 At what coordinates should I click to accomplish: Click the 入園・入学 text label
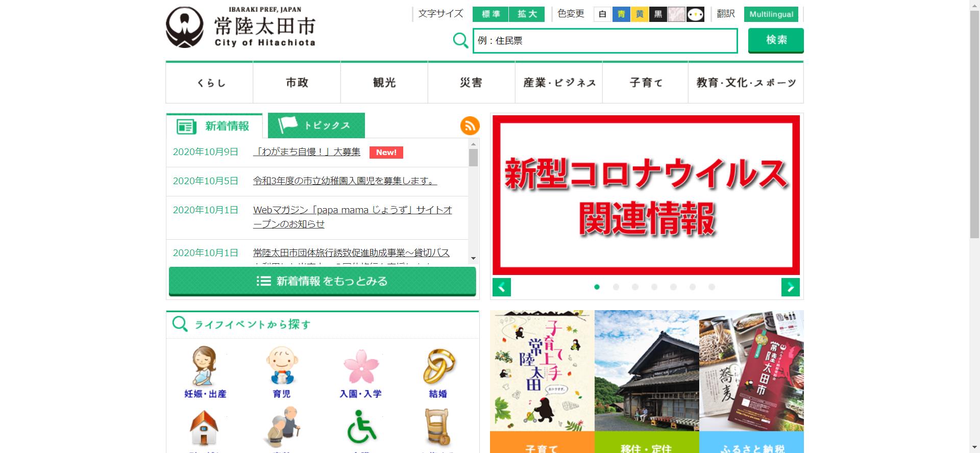(361, 394)
